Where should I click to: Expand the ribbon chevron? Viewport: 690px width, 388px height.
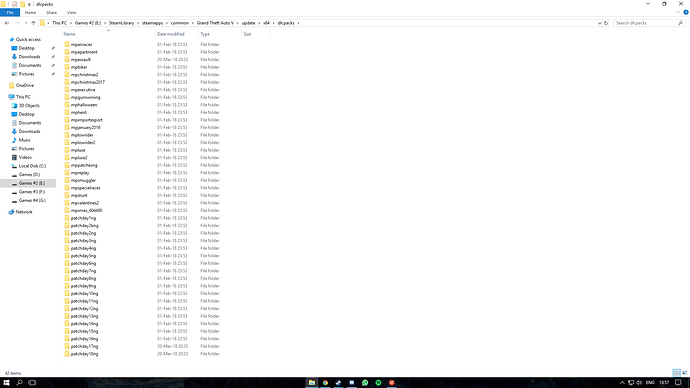point(678,12)
